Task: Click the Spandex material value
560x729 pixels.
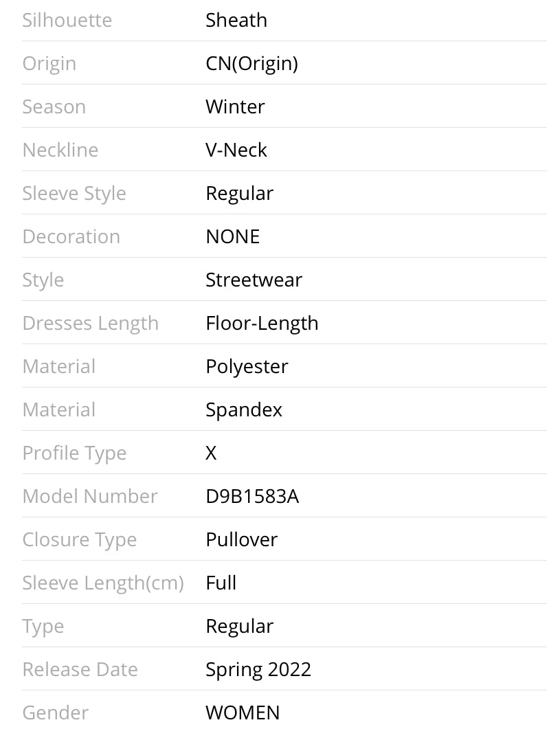Action: click(244, 410)
